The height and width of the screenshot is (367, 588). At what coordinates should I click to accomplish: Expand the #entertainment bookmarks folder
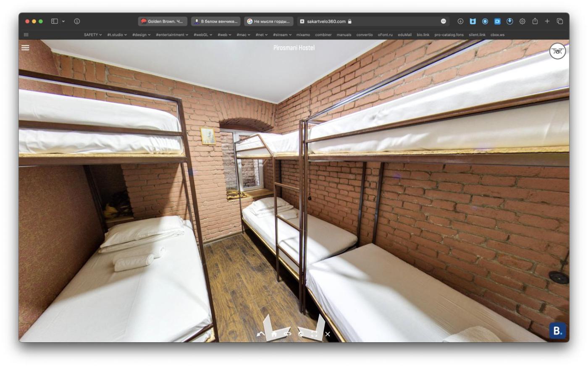pyautogui.click(x=172, y=35)
